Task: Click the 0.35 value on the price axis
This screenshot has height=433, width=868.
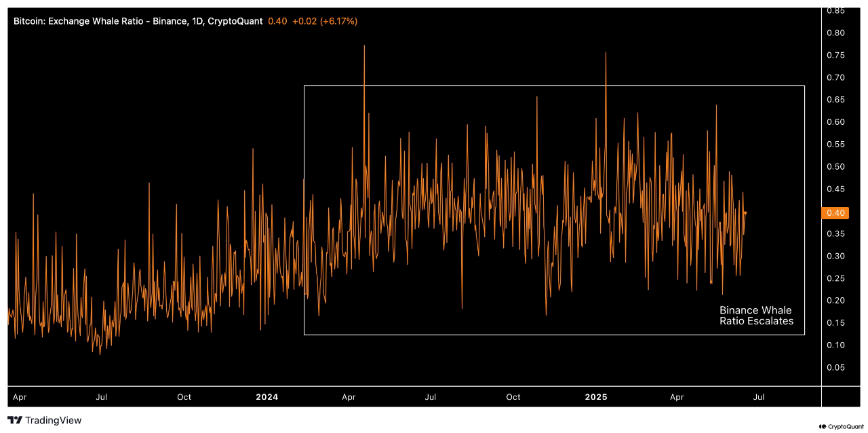Action: [835, 233]
